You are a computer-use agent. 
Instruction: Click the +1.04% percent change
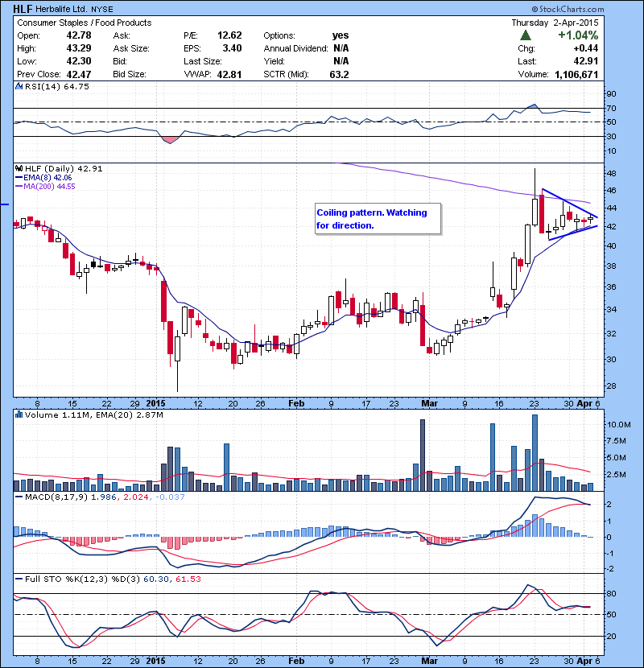pyautogui.click(x=578, y=35)
